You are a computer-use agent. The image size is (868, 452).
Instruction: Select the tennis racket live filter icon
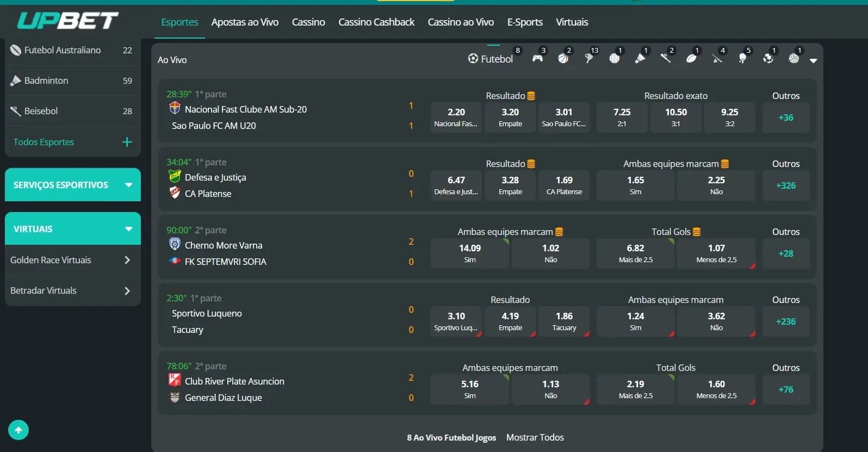click(x=588, y=58)
